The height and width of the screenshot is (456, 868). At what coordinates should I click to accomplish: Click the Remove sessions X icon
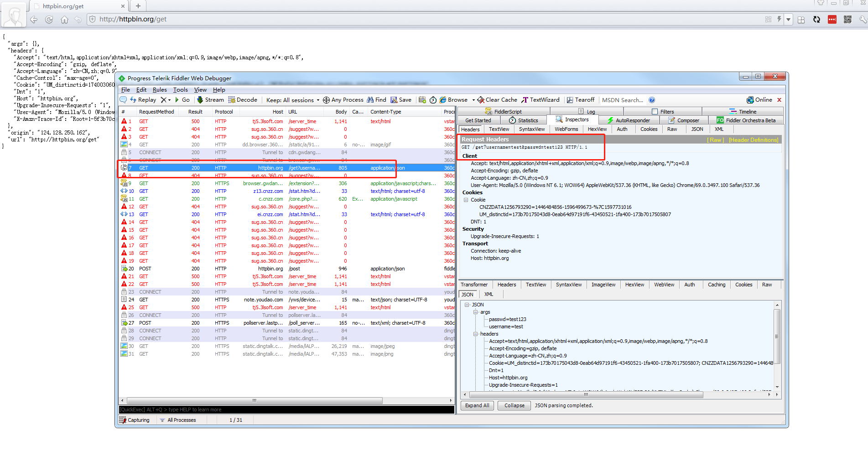click(163, 100)
